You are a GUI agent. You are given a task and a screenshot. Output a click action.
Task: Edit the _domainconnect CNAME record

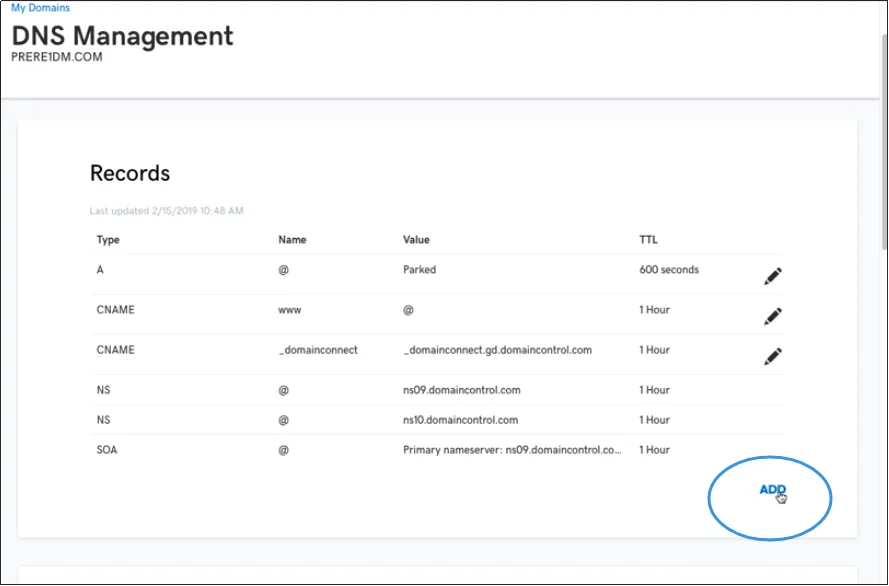772,355
